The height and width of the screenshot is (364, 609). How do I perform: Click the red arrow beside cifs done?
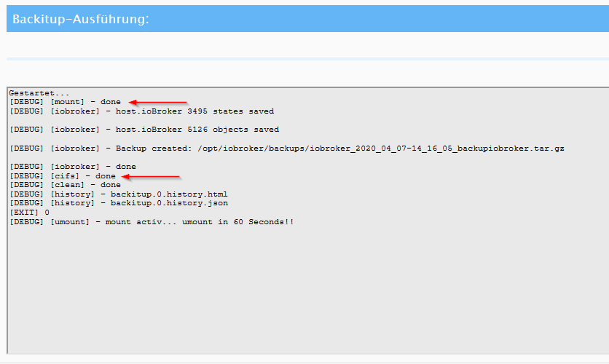[151, 177]
